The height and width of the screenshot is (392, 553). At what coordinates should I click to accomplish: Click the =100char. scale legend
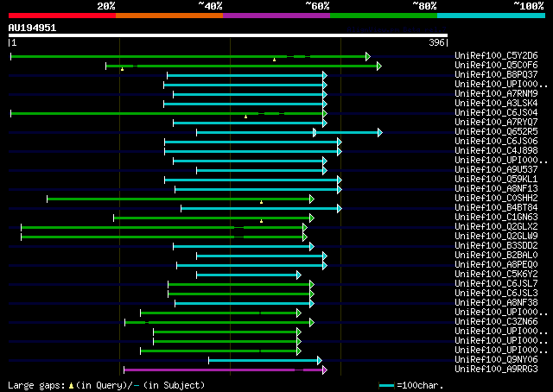click(411, 385)
